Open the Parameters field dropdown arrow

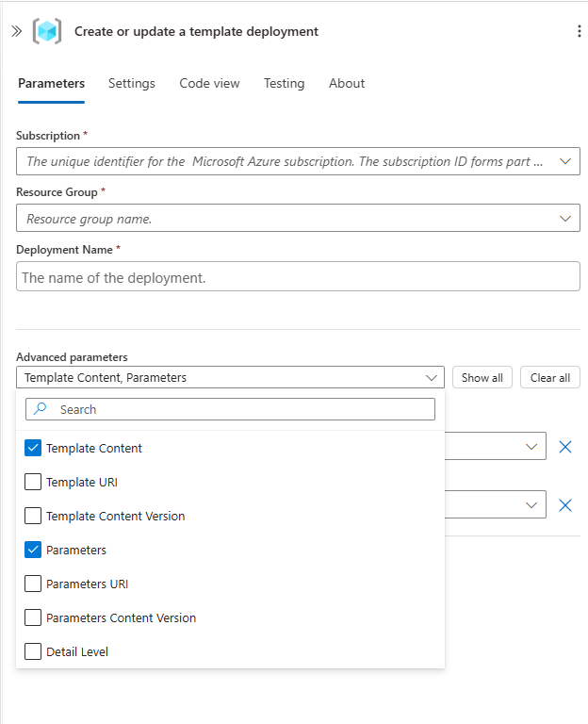pos(531,504)
